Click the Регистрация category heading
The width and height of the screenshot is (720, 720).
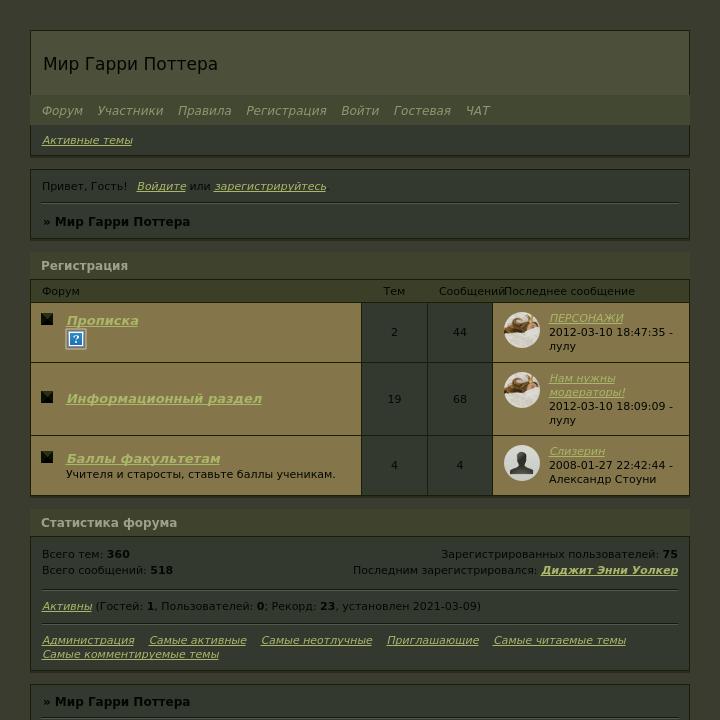tap(84, 266)
